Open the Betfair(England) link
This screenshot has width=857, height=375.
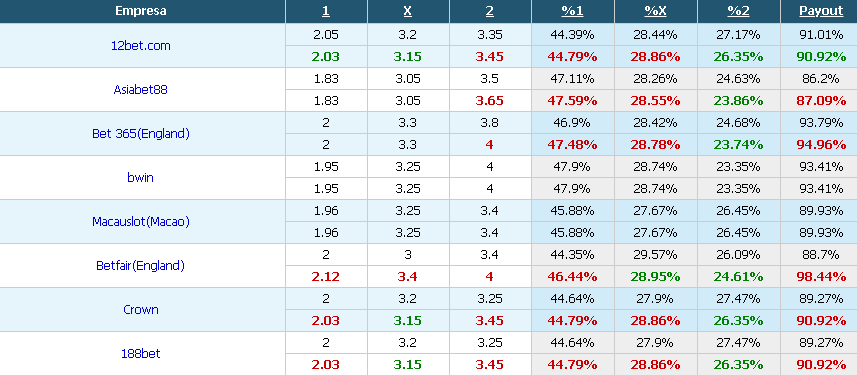(x=140, y=266)
